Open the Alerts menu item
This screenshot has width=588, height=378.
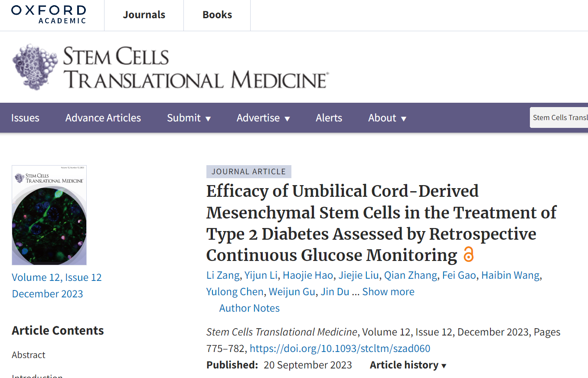[329, 118]
